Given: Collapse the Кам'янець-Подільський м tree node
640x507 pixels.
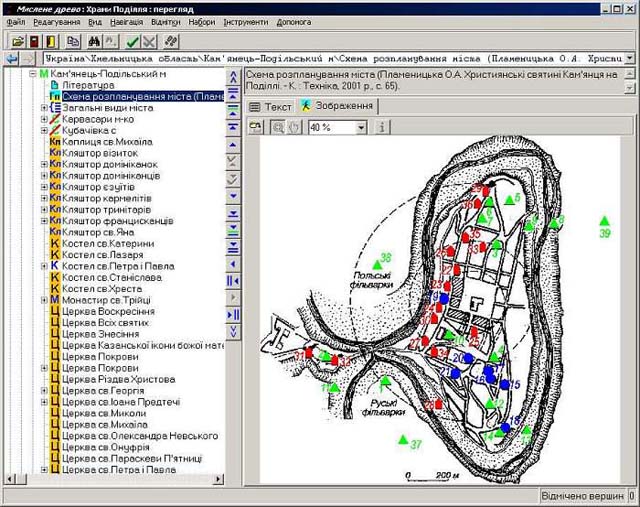Looking at the screenshot, I should click(x=32, y=74).
